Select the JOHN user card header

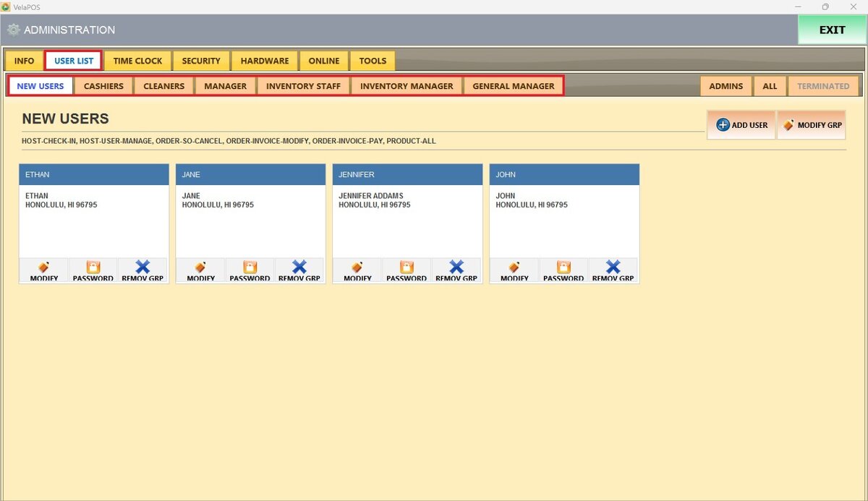pyautogui.click(x=565, y=174)
